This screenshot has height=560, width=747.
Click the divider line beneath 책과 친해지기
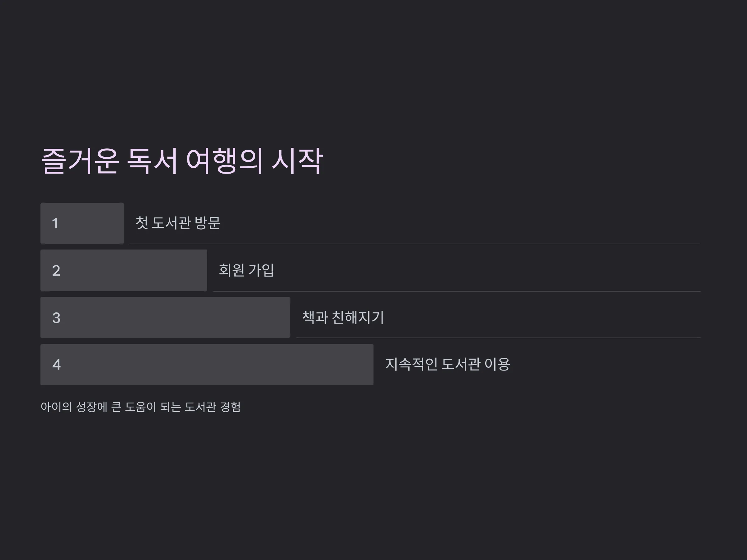[x=498, y=338]
